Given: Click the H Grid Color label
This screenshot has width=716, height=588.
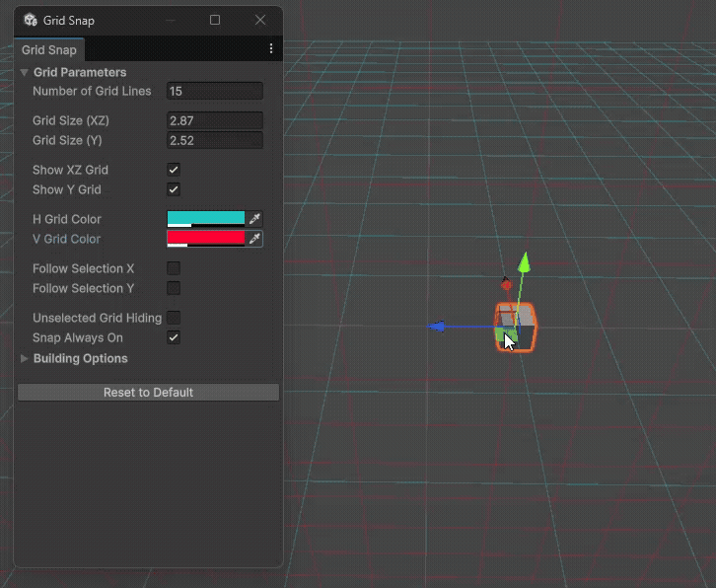Looking at the screenshot, I should [67, 219].
